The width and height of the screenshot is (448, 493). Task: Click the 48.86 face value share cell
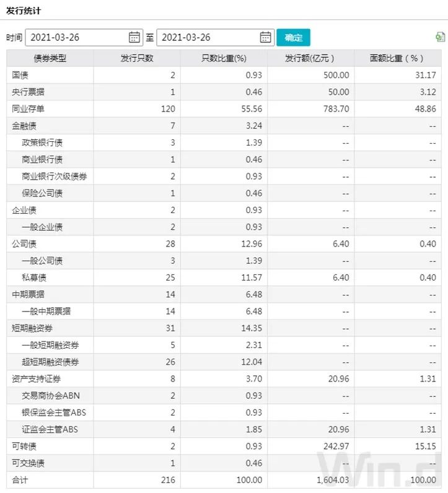(x=425, y=109)
